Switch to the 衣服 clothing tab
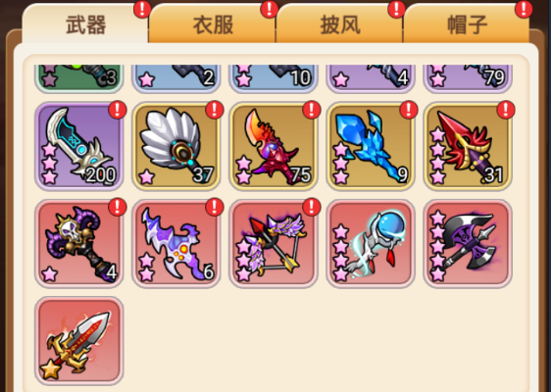 point(212,24)
